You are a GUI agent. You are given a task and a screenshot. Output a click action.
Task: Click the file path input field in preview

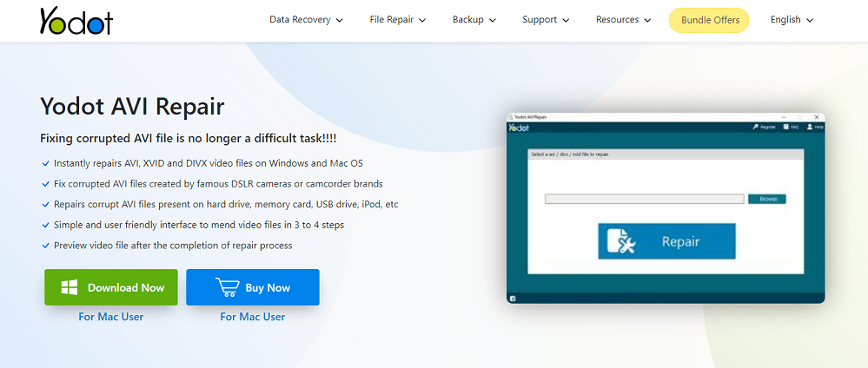(645, 200)
